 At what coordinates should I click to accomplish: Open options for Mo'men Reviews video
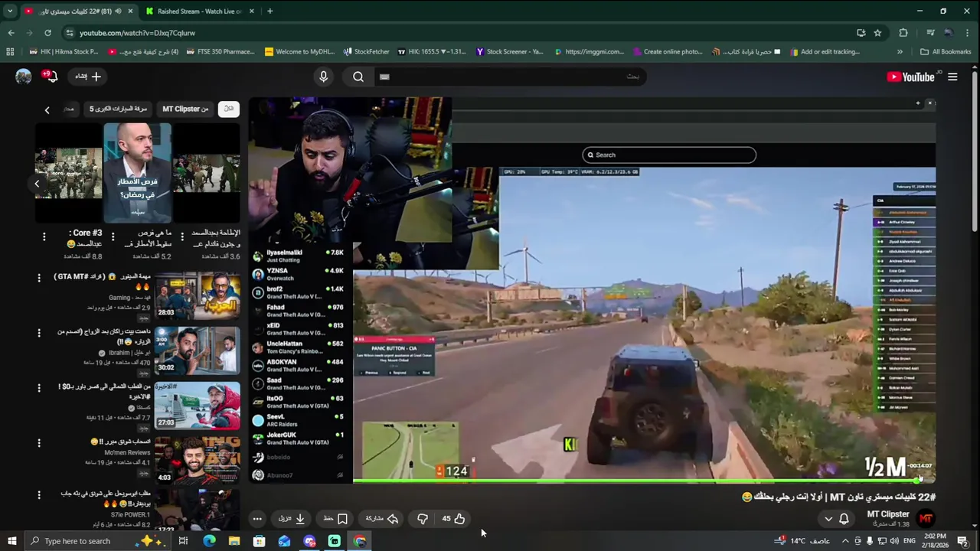(39, 443)
